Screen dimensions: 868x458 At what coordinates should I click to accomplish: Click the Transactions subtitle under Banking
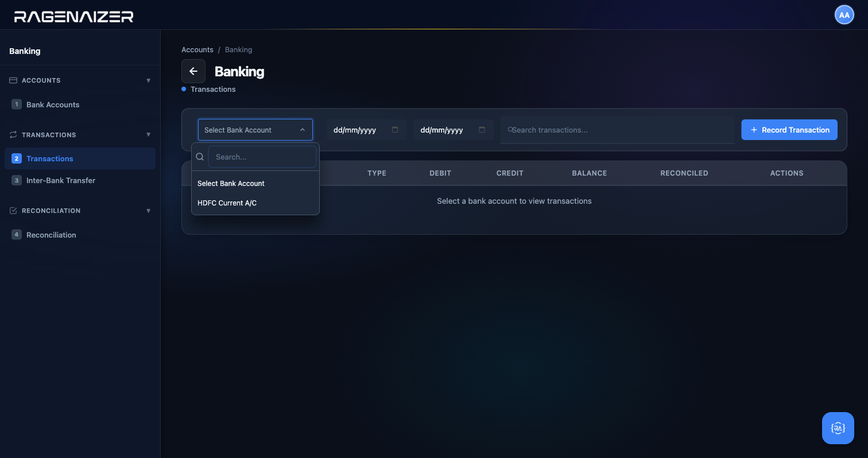click(213, 90)
